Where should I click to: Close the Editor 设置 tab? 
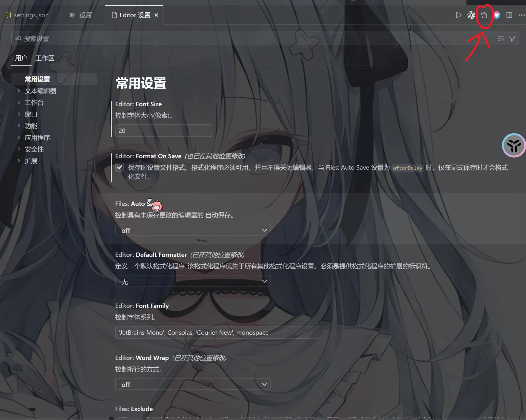(156, 15)
